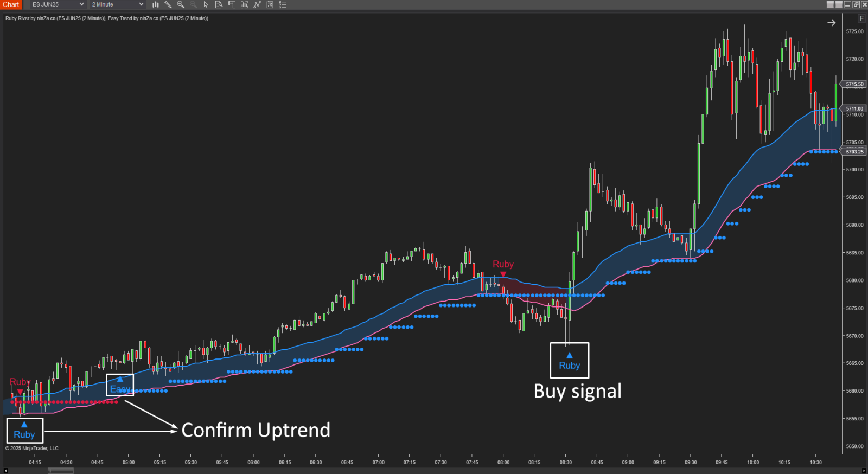
Task: Open the ES JUN25 instrument dropdown
Action: 57,4
